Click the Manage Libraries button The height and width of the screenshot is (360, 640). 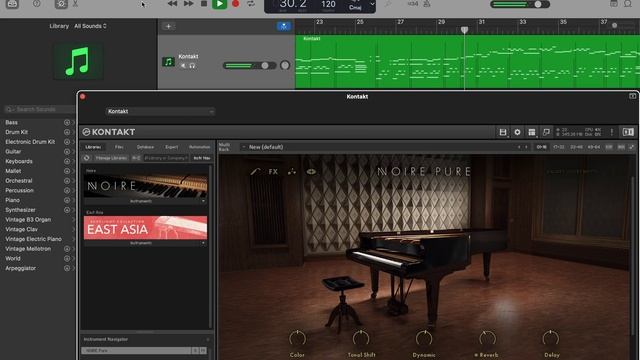pos(111,158)
